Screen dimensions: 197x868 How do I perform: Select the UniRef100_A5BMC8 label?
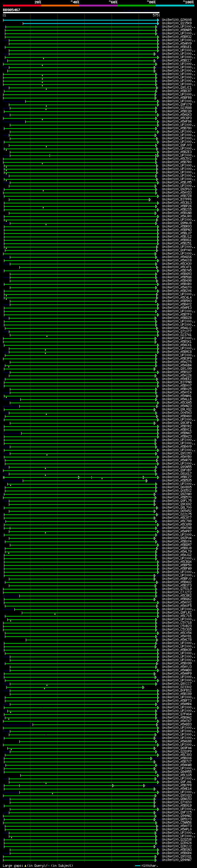(x=177, y=352)
